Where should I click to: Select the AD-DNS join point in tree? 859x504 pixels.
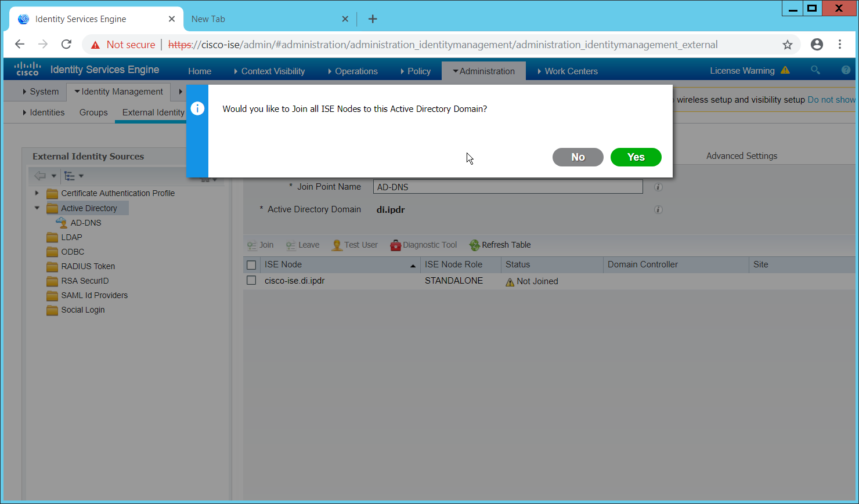(x=85, y=223)
